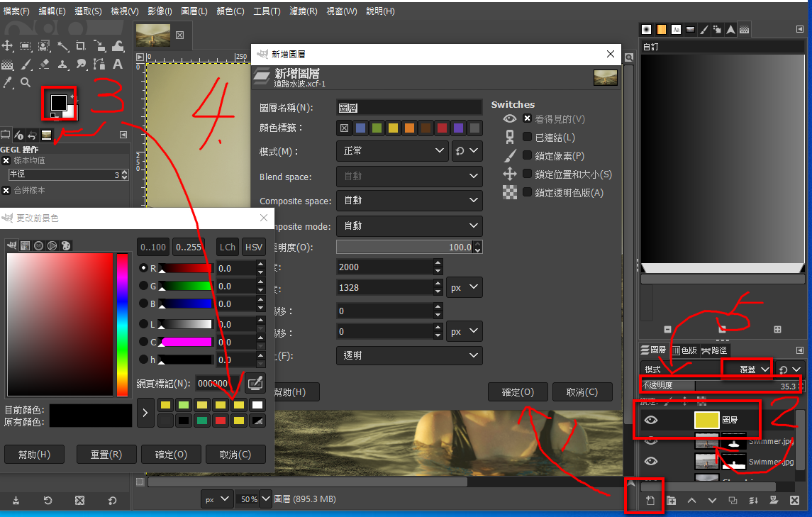Switch to the 路徑 tab

click(x=714, y=350)
